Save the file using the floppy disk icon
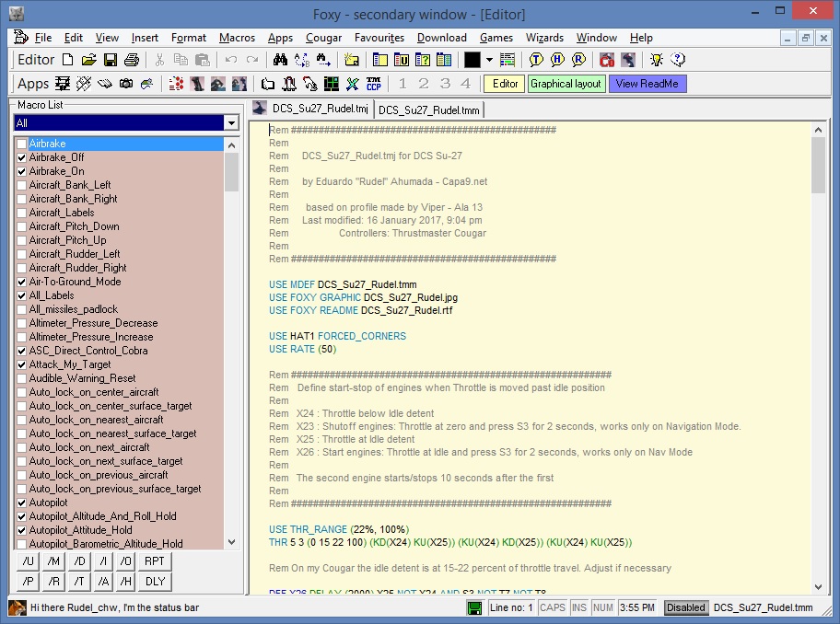Screen dimensions: 840x624 (110, 60)
